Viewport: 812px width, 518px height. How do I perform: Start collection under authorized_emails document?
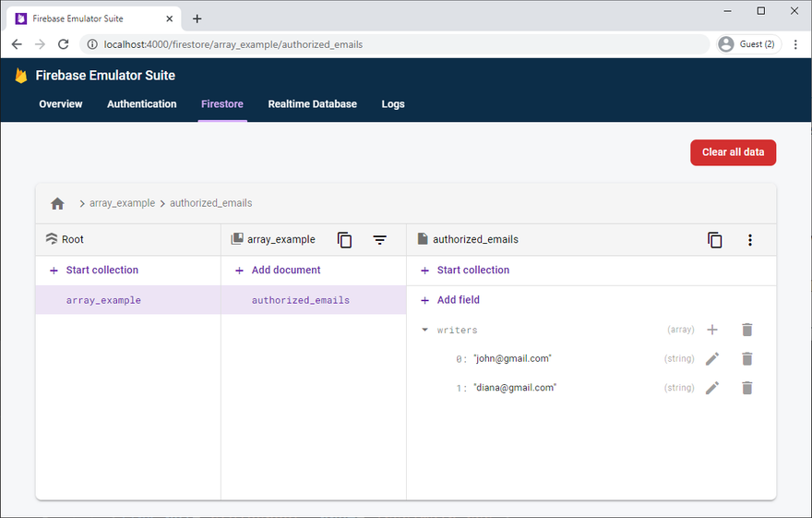(465, 270)
